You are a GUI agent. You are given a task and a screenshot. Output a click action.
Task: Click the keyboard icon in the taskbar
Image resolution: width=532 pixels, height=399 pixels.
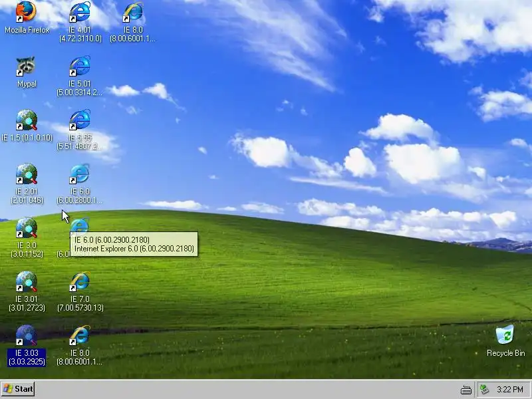click(x=466, y=390)
